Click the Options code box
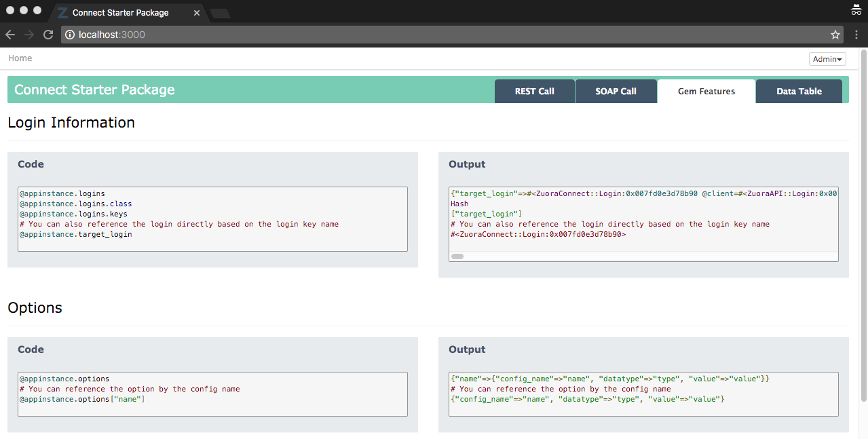The width and height of the screenshot is (868, 439). click(212, 394)
